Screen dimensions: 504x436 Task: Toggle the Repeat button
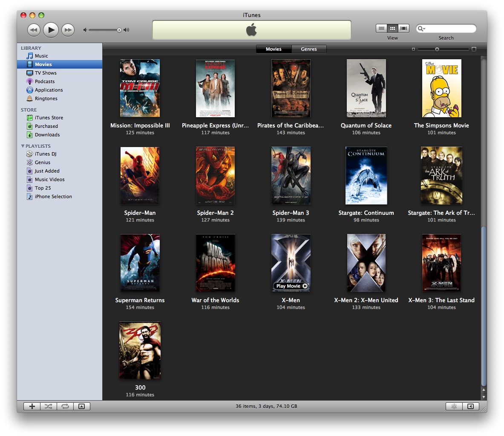(65, 407)
